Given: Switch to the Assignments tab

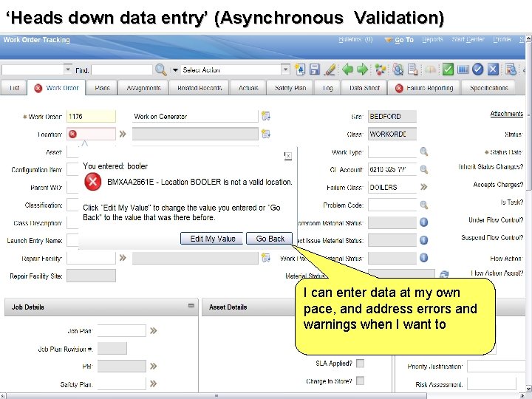Looking at the screenshot, I should pos(143,88).
